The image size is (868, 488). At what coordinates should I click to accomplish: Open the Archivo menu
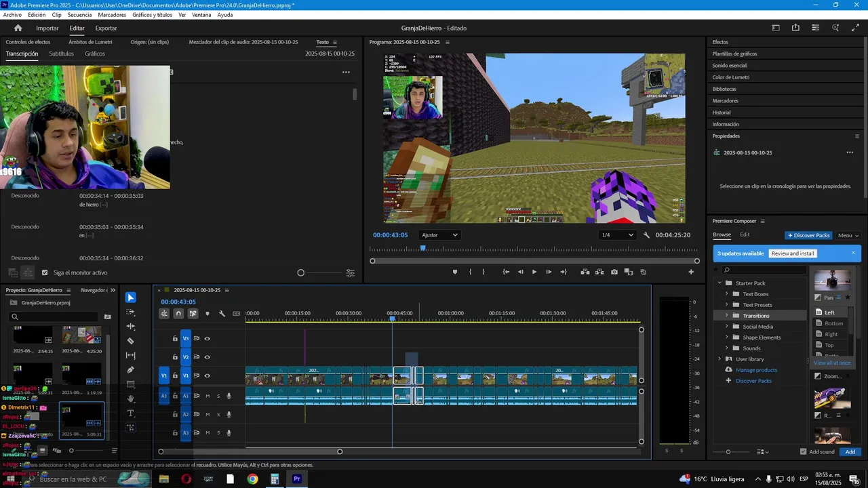(12, 15)
